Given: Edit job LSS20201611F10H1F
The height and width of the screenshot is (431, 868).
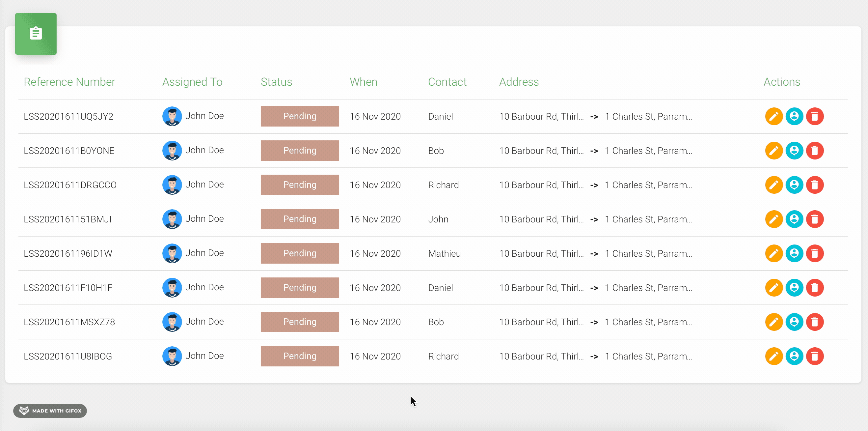Looking at the screenshot, I should 773,288.
